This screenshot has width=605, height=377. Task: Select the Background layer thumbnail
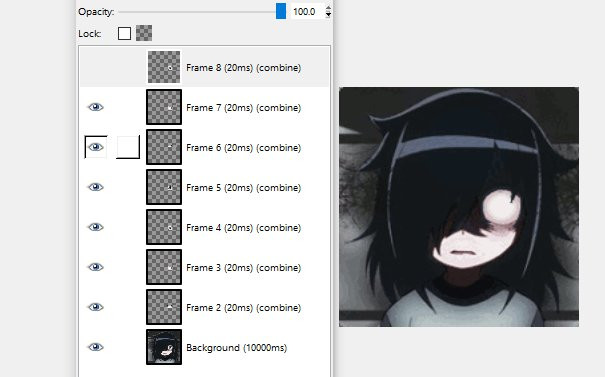[x=164, y=347]
